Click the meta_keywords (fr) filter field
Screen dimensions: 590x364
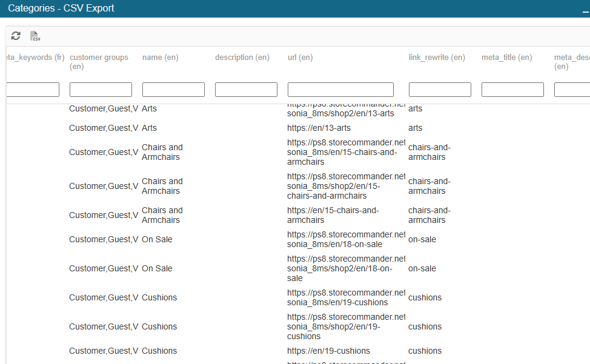click(33, 90)
